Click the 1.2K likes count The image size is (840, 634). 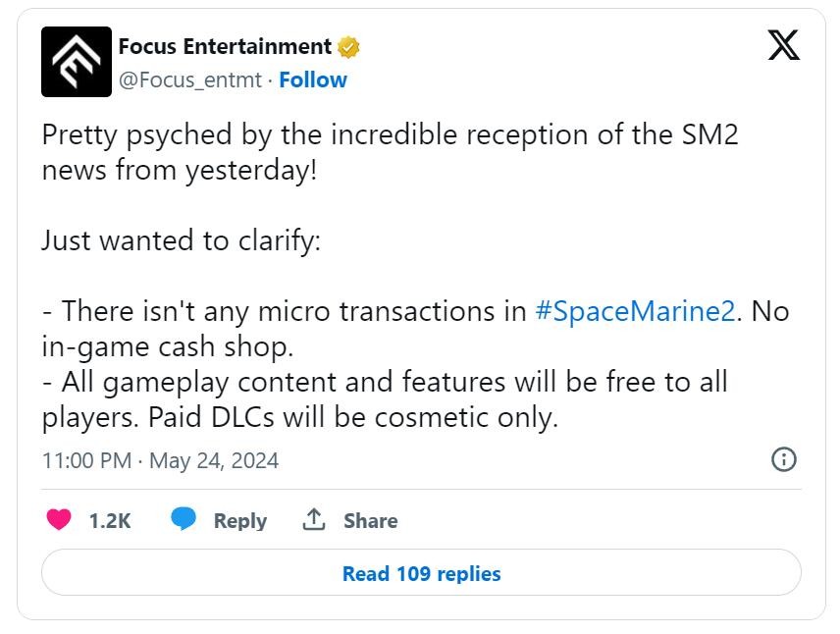110,521
